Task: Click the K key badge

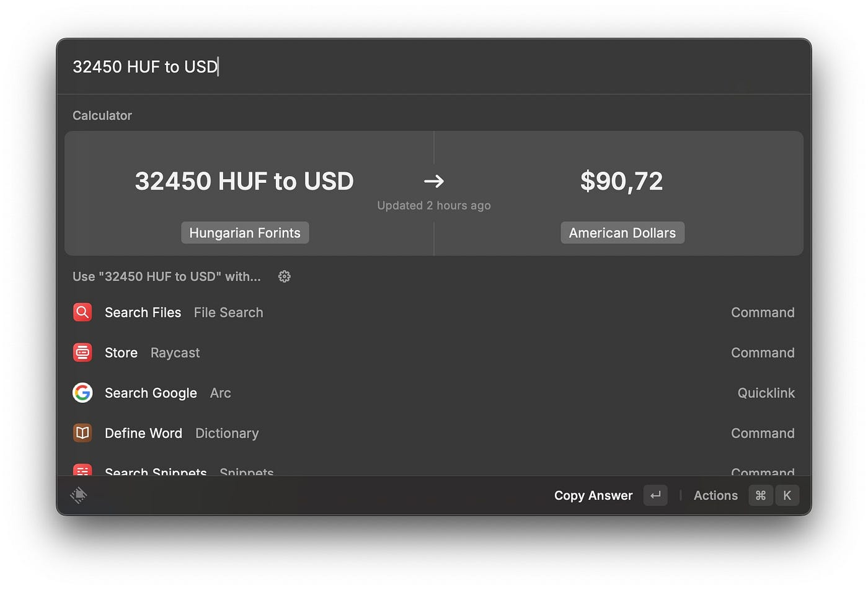Action: point(787,495)
